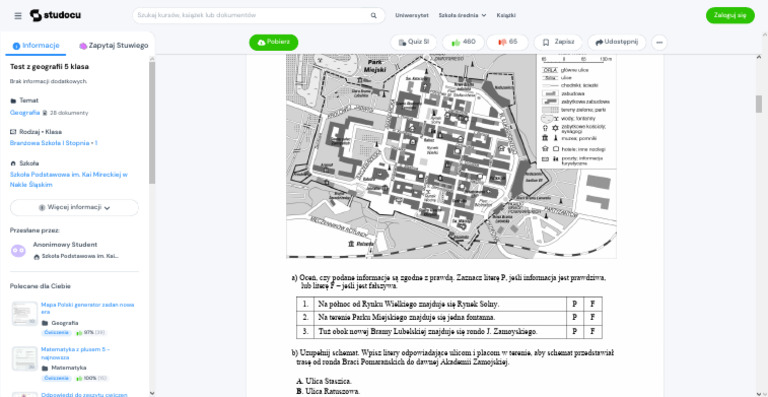Select P for statement 1 about Rynek Solny
This screenshot has height=397, width=768.
click(x=575, y=304)
